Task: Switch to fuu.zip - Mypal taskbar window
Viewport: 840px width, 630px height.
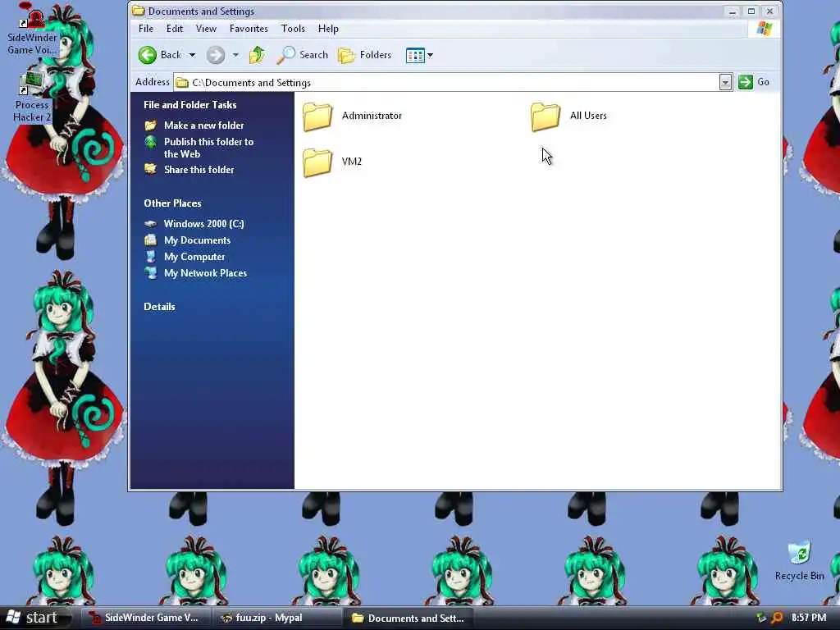Action: (276, 618)
